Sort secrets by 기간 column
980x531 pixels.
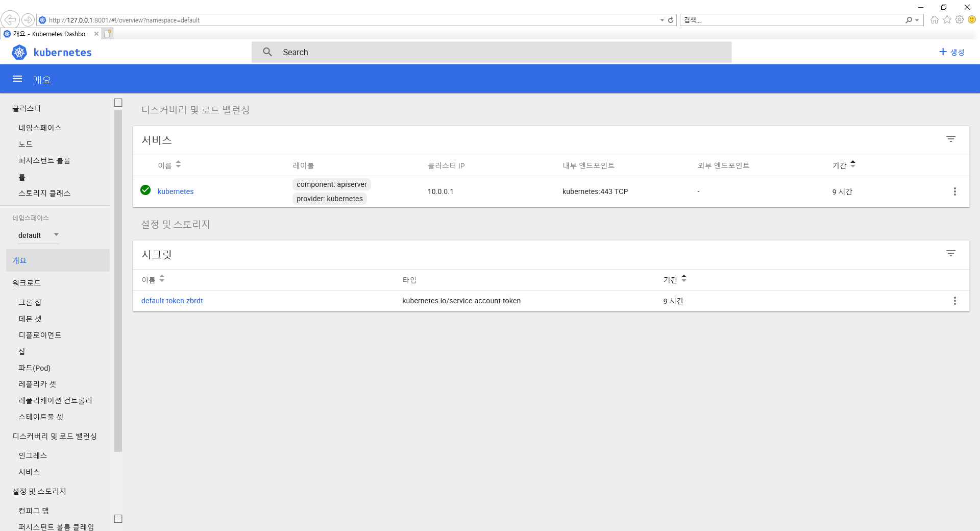(675, 279)
